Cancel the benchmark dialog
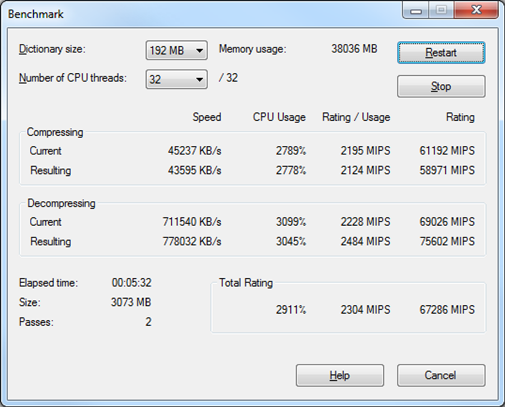Screen dimensions: 505x407 tap(441, 375)
